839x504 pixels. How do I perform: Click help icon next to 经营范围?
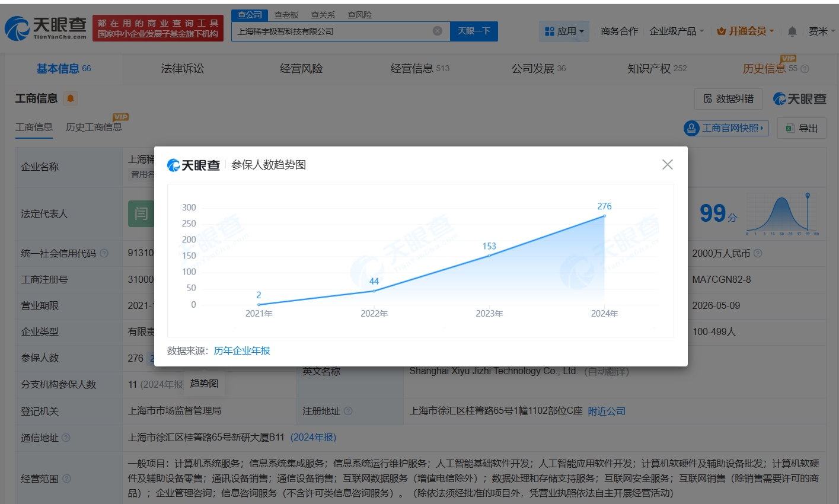[66, 479]
